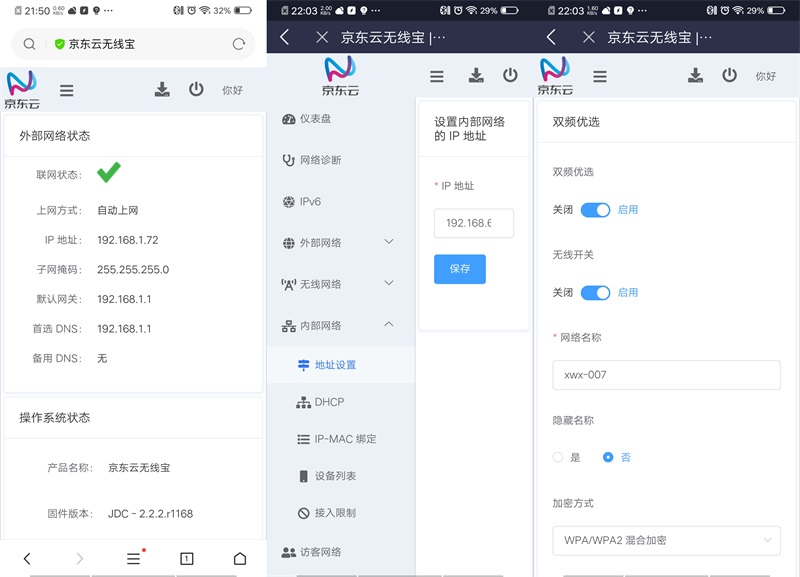Screen dimensions: 800x577
Task: Open the 加密方式 encryption dropdown
Action: point(665,540)
